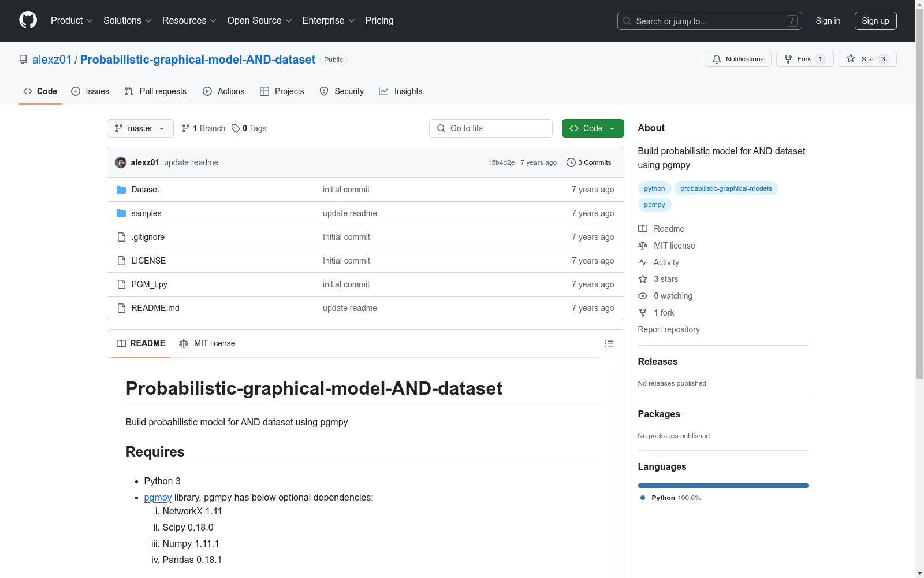This screenshot has height=578, width=924.
Task: View the 3 Commits history
Action: pyautogui.click(x=589, y=162)
